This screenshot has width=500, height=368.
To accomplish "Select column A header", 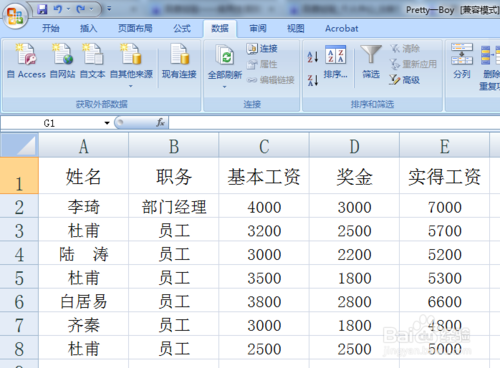I will point(83,146).
